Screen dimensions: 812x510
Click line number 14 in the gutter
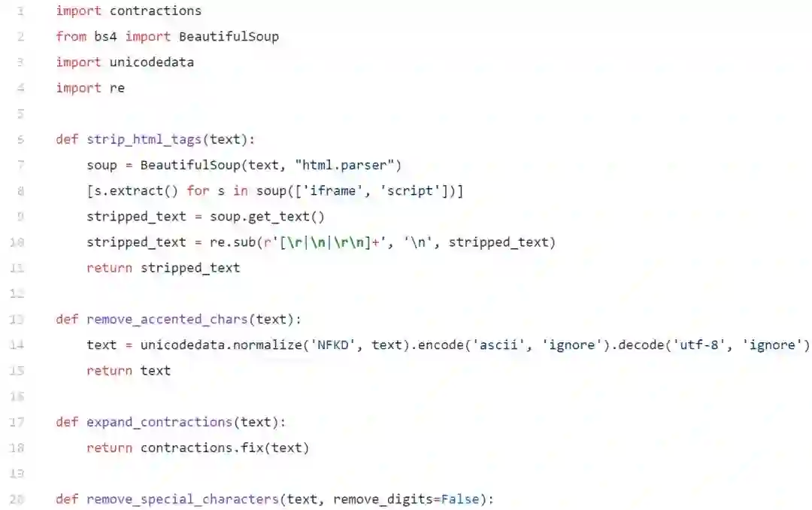pyautogui.click(x=17, y=345)
